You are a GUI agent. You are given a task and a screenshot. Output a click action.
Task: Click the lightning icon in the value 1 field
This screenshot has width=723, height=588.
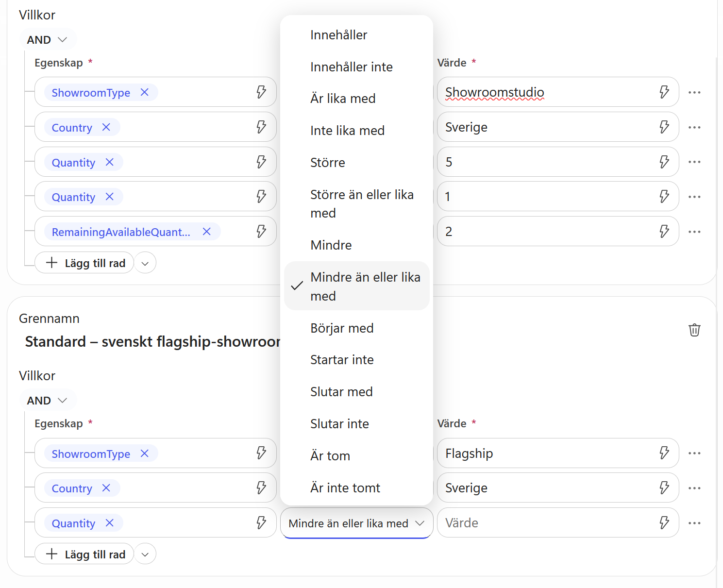[x=664, y=196]
